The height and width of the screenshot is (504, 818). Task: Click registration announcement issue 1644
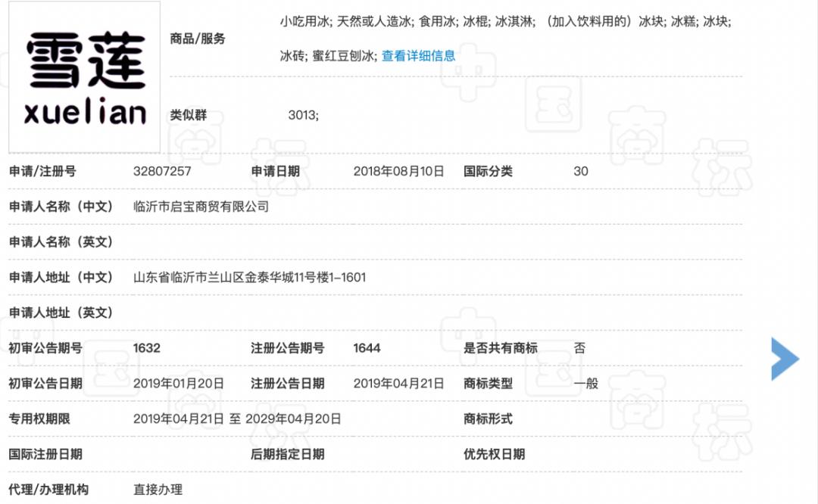(x=367, y=348)
